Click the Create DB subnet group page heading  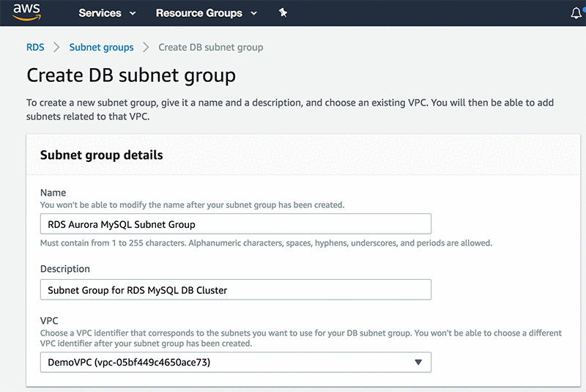tap(131, 75)
